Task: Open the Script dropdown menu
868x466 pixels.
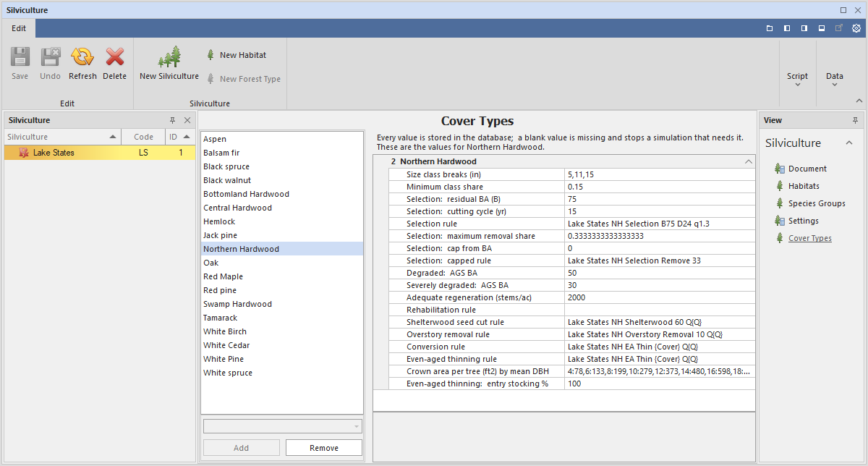Action: tap(798, 79)
